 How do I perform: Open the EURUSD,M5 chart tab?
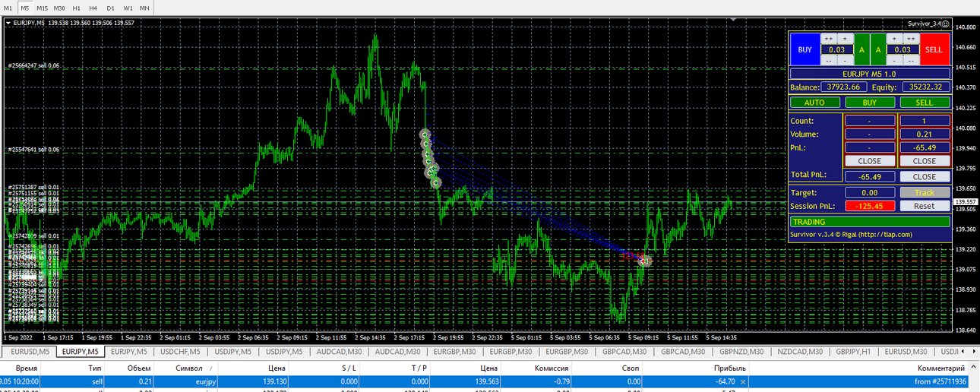pyautogui.click(x=30, y=352)
